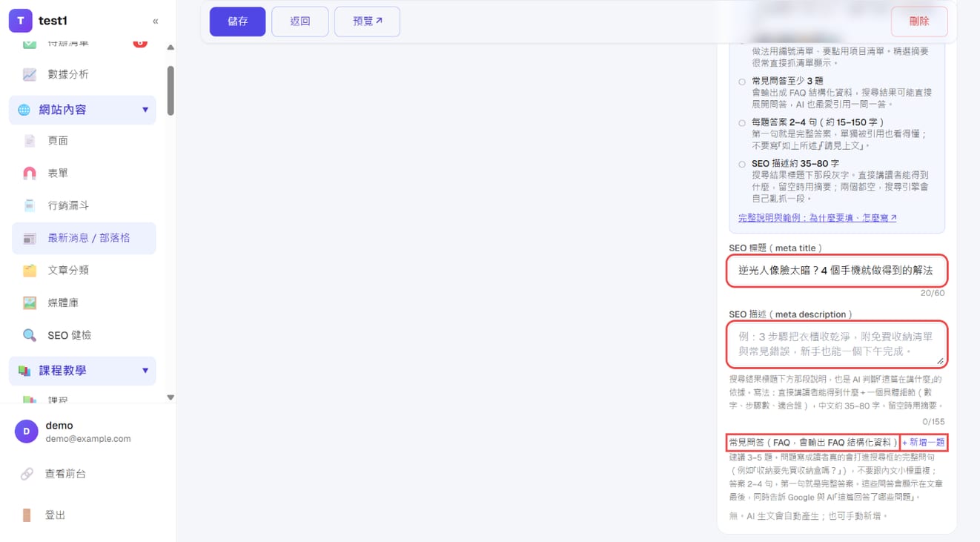This screenshot has width=980, height=542.
Task: Open 媒體庫 in the sidebar
Action: coord(83,303)
